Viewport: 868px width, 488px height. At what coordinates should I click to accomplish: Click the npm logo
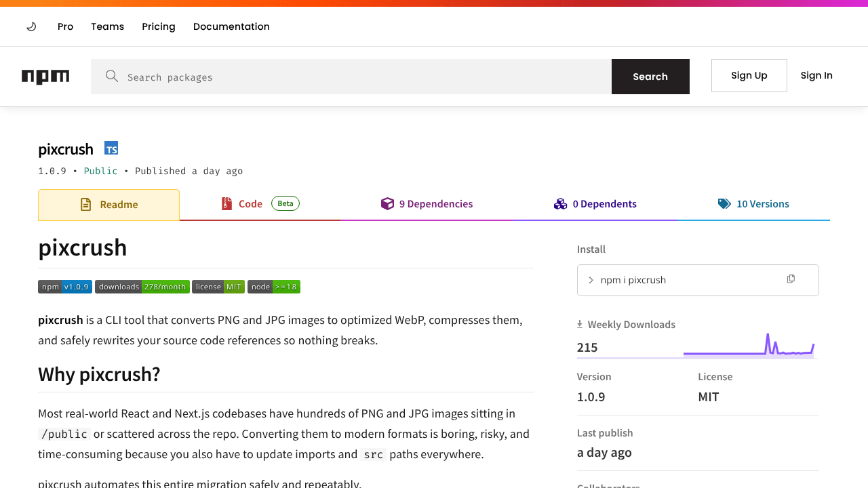pyautogui.click(x=45, y=77)
